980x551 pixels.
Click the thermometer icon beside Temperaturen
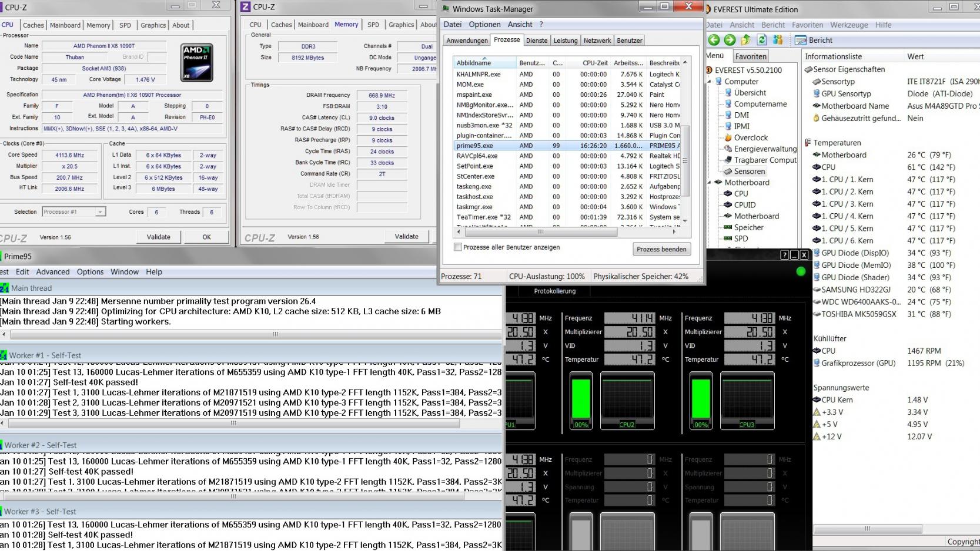[x=808, y=143]
